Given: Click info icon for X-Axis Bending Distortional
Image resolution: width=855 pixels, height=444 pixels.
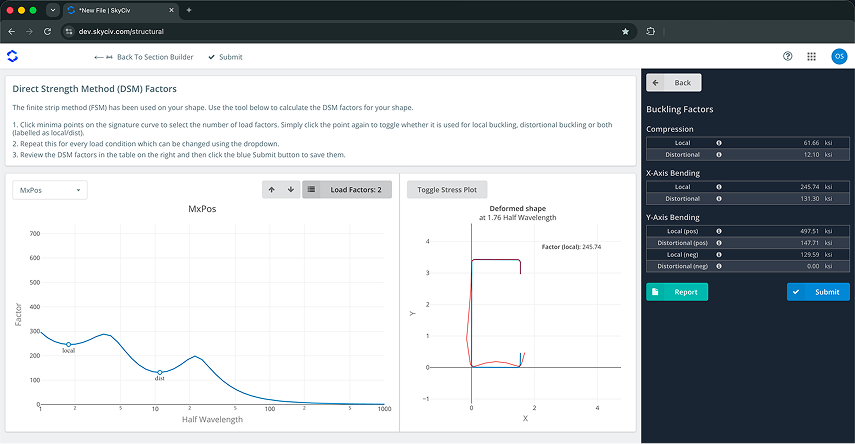Looking at the screenshot, I should click(719, 199).
